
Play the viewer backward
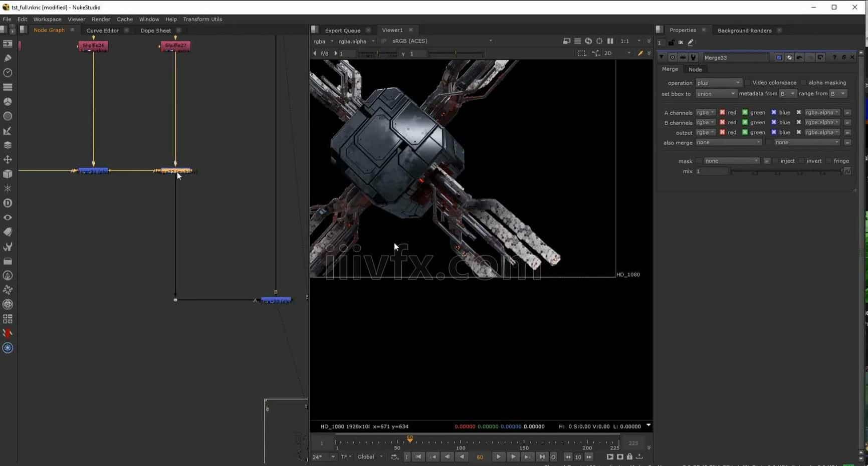pyautogui.click(x=462, y=456)
